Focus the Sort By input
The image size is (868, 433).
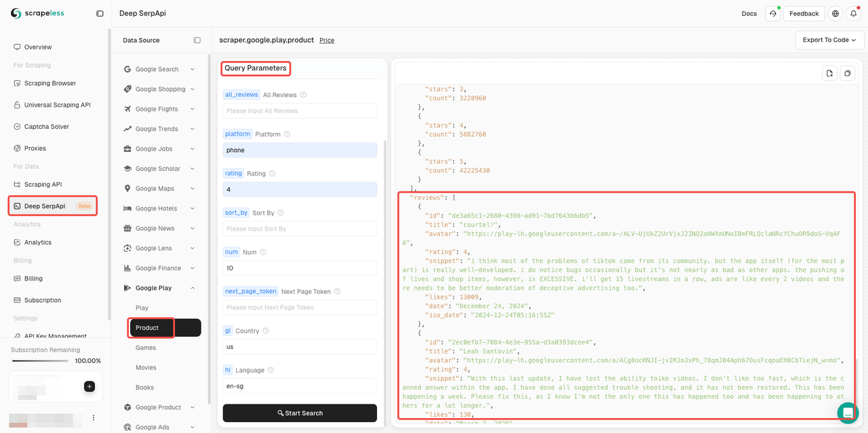(x=300, y=229)
